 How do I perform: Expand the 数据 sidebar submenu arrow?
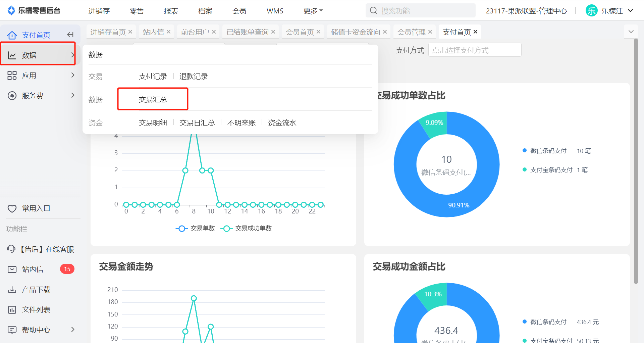(x=72, y=55)
